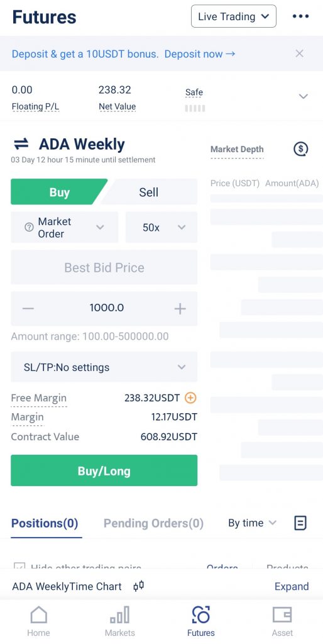Open the dollar funding rate icon

tap(301, 148)
